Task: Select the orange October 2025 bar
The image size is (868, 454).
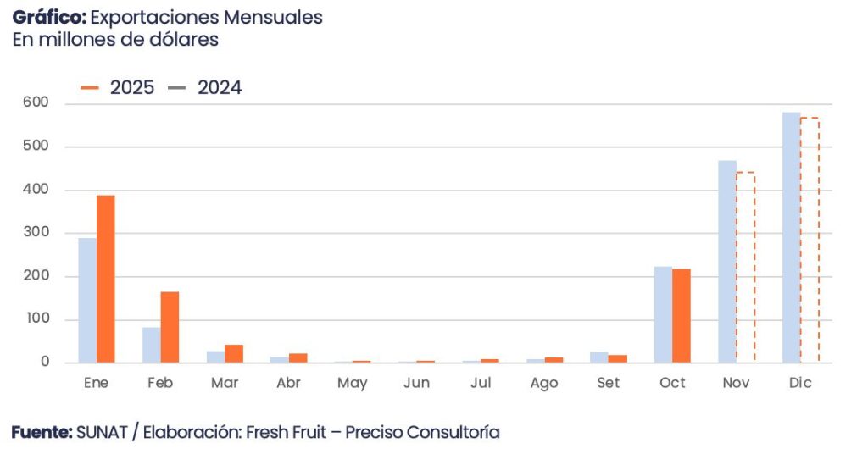Action: pyautogui.click(x=682, y=315)
